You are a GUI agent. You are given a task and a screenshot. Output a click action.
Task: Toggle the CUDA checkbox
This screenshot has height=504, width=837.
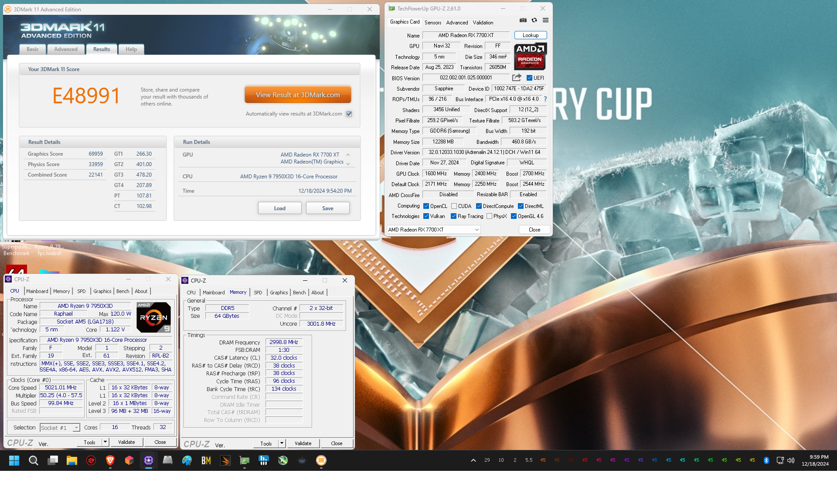pyautogui.click(x=454, y=206)
